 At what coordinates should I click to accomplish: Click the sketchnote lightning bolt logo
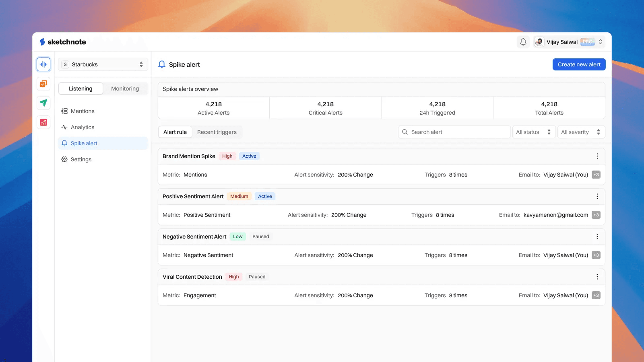(42, 42)
